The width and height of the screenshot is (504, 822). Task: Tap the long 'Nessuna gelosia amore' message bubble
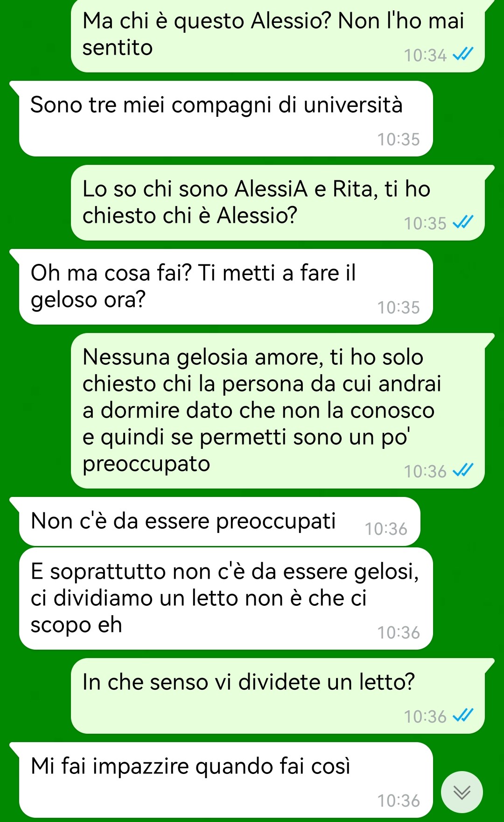278,411
